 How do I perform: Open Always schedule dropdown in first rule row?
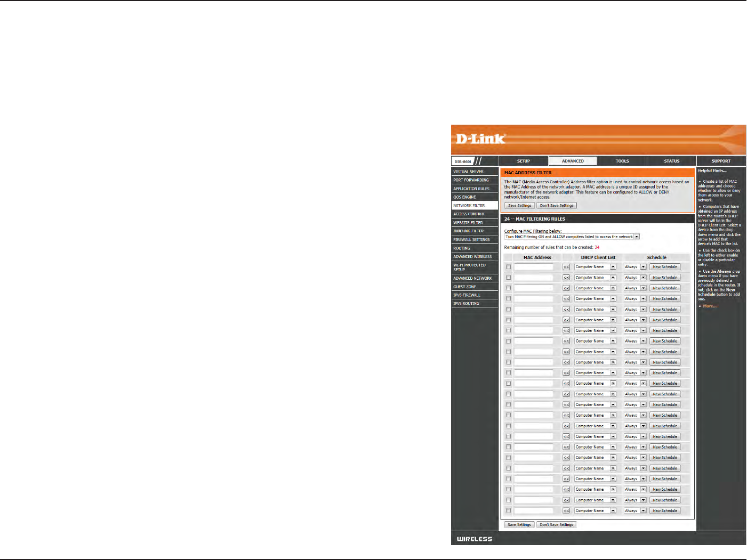(x=635, y=267)
